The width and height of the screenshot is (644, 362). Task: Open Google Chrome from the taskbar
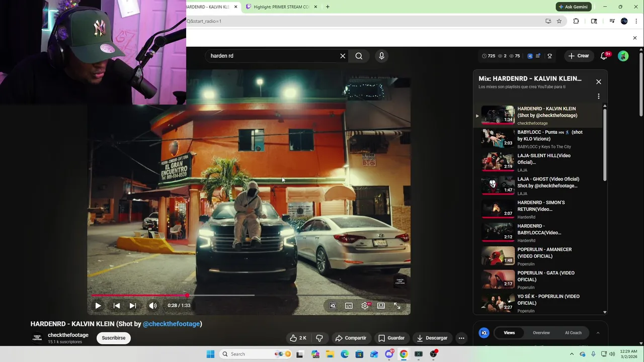404,354
